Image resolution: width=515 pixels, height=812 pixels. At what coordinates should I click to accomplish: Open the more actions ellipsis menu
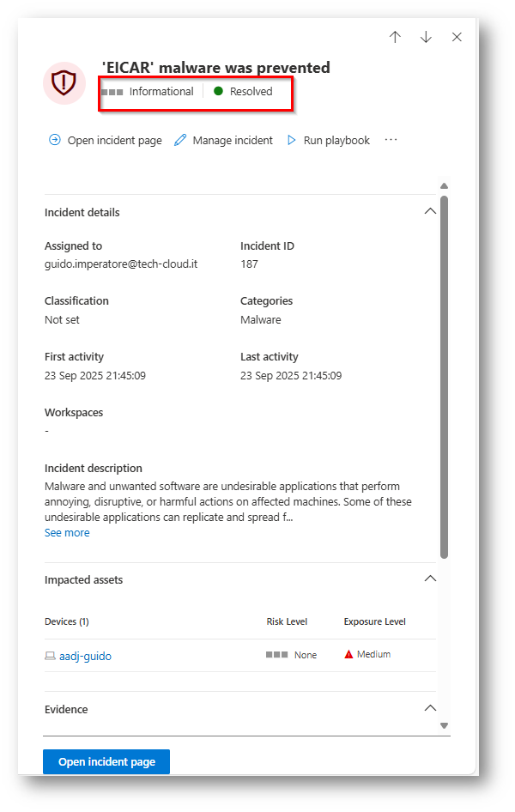(x=391, y=140)
